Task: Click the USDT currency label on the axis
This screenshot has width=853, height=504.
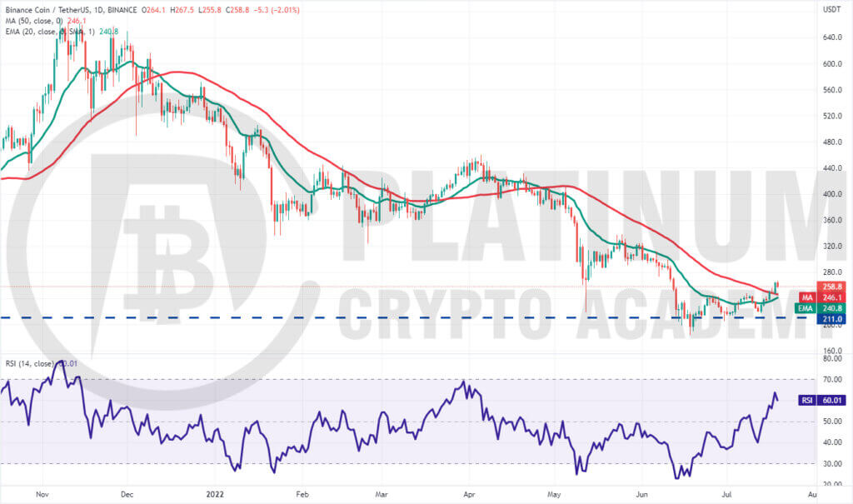Action: coord(832,10)
